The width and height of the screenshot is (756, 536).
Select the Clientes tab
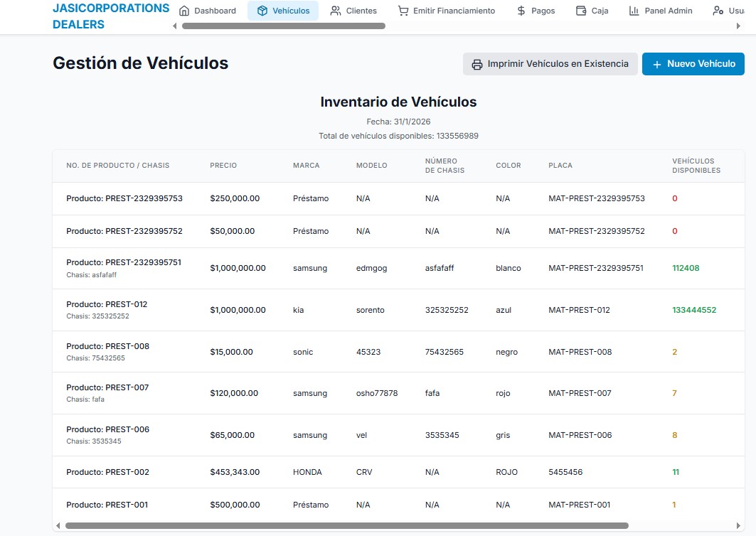(353, 11)
